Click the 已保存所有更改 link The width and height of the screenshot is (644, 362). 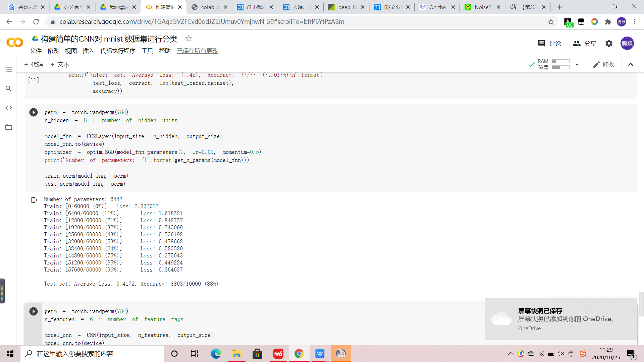pyautogui.click(x=197, y=51)
